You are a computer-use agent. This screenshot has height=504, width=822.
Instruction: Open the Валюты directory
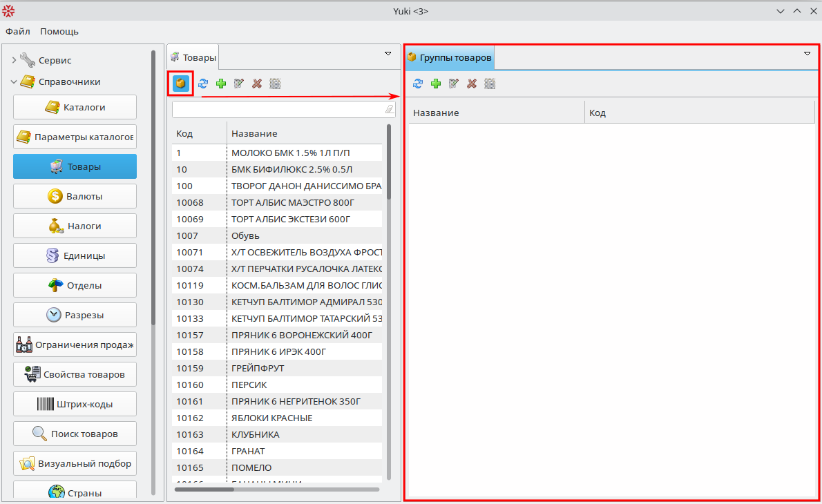click(x=75, y=196)
